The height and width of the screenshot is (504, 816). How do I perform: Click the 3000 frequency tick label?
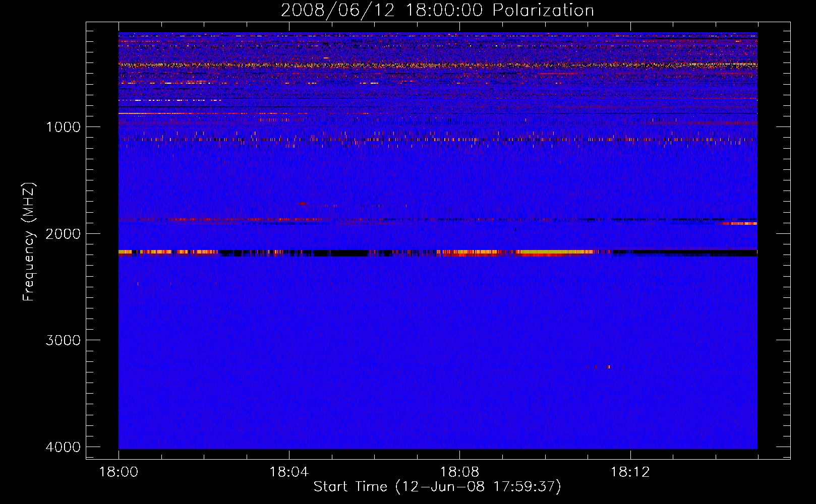point(63,340)
